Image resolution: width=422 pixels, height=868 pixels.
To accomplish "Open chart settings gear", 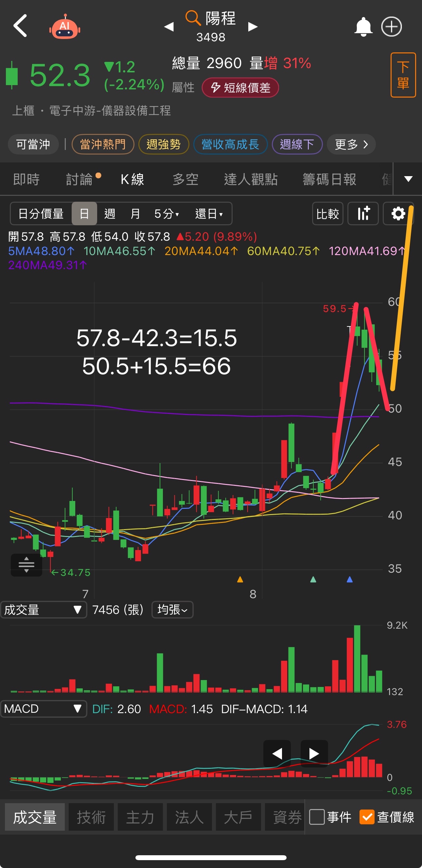I will coord(398,213).
